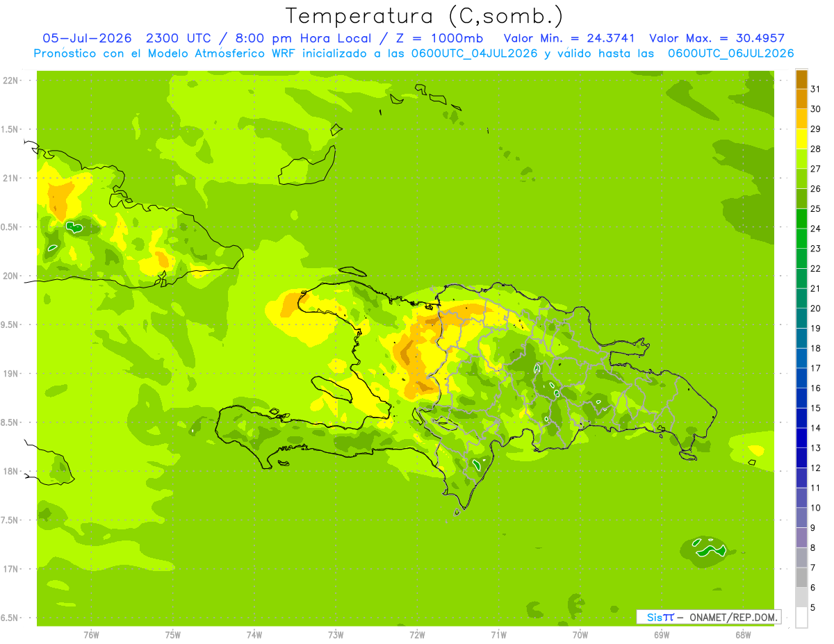This screenshot has width=834, height=644.
Task: Click the longitude axis label 73W
Action: (x=336, y=634)
